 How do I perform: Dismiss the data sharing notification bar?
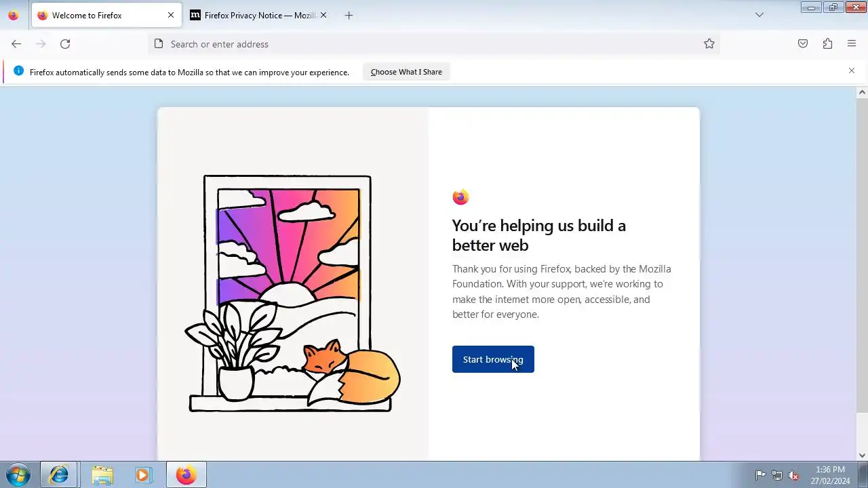(852, 70)
